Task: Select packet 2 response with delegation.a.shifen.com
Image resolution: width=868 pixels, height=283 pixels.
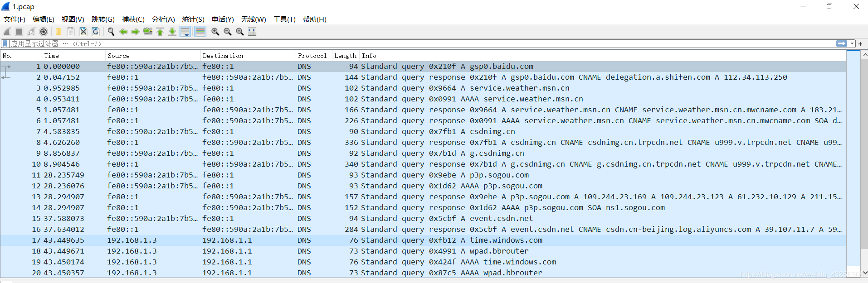Action: click(423, 77)
